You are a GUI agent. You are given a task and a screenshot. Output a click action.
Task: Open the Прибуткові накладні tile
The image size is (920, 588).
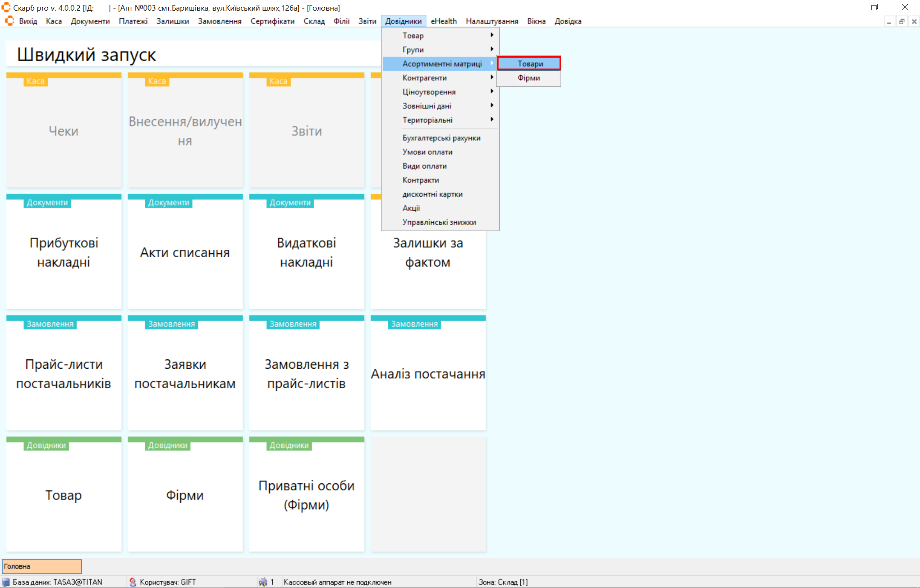point(64,252)
